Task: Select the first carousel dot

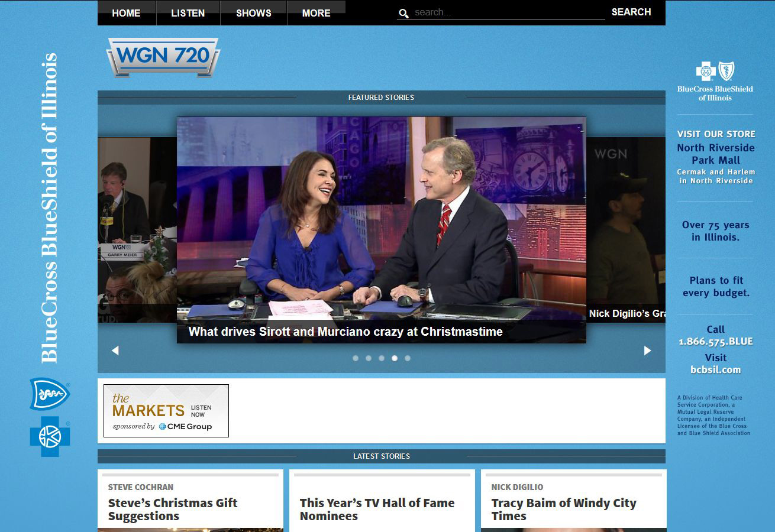Action: coord(356,358)
